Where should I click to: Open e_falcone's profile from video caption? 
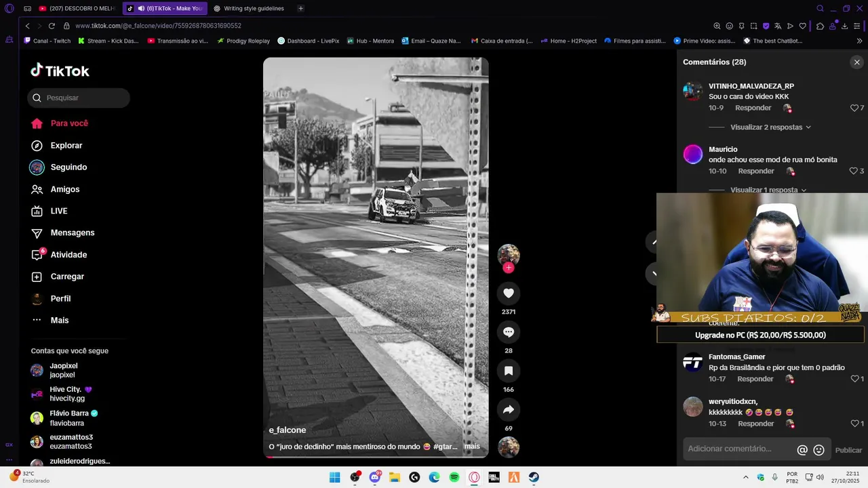288,430
